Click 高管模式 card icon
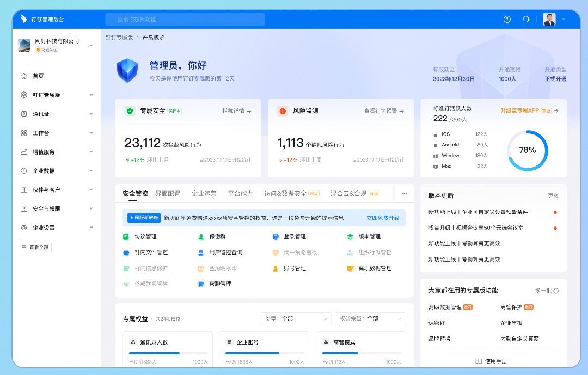Screen dimensions: 588x375 pyautogui.click(x=326, y=342)
